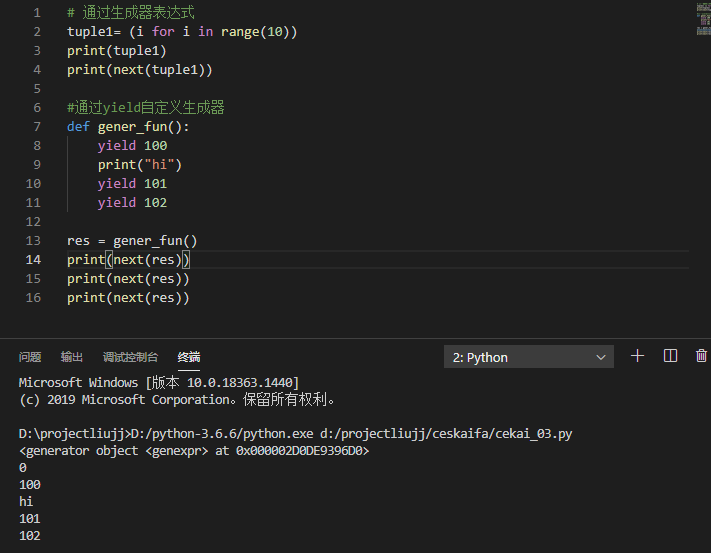Click the print("hi") statement
Viewport: 711px width, 553px height.
140,165
